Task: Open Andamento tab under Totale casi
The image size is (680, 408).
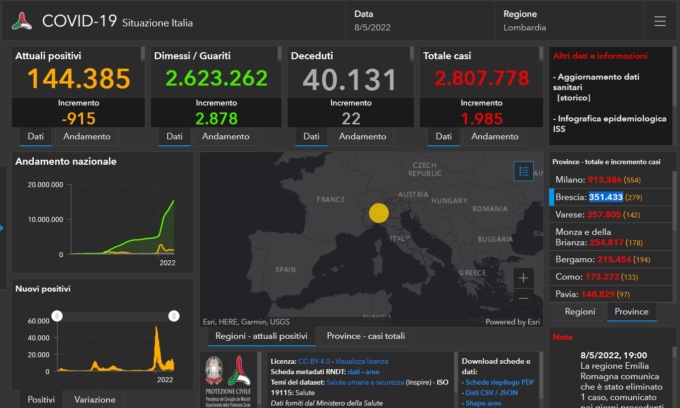Action: 495,136
